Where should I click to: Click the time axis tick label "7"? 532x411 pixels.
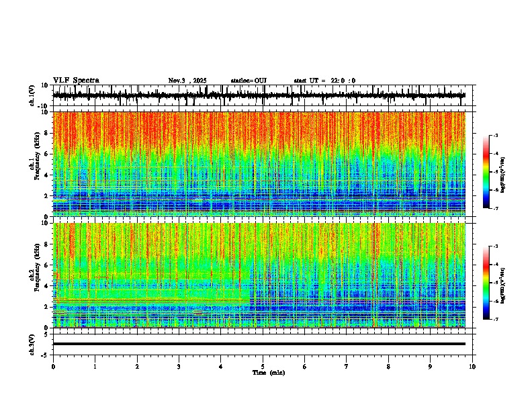(347, 367)
